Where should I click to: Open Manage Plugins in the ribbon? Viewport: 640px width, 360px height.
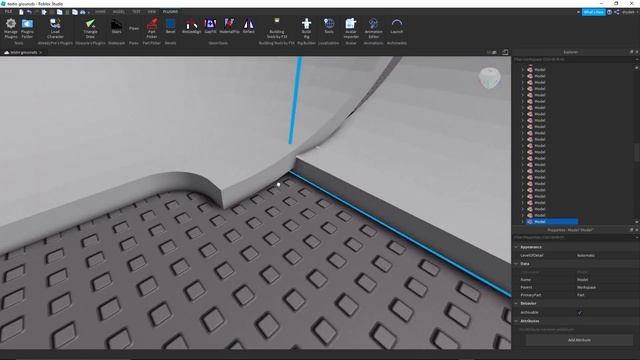coord(11,29)
